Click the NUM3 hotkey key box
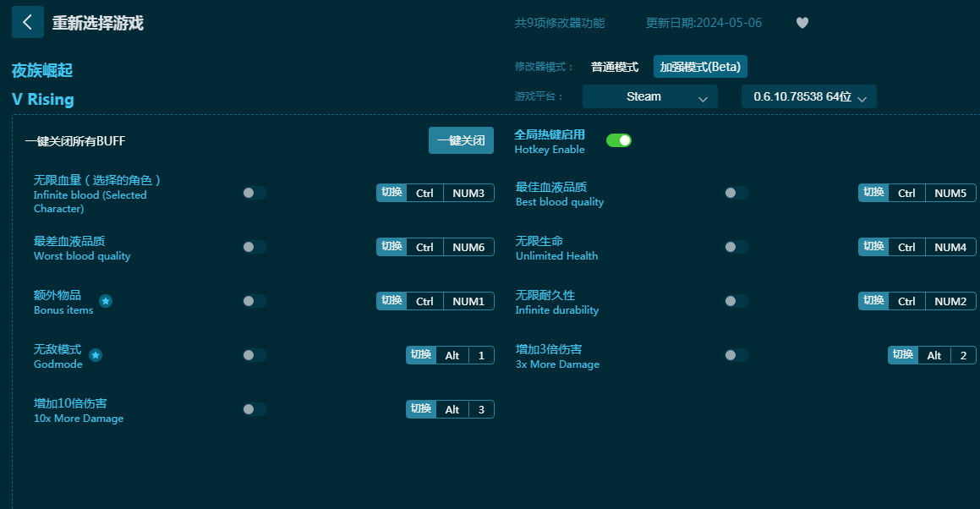980x509 pixels. 468,194
